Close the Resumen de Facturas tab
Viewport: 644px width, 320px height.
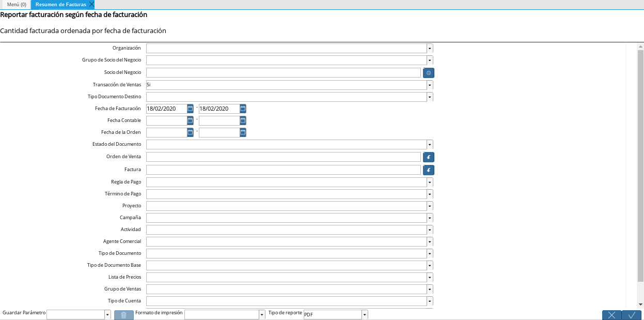click(91, 4)
